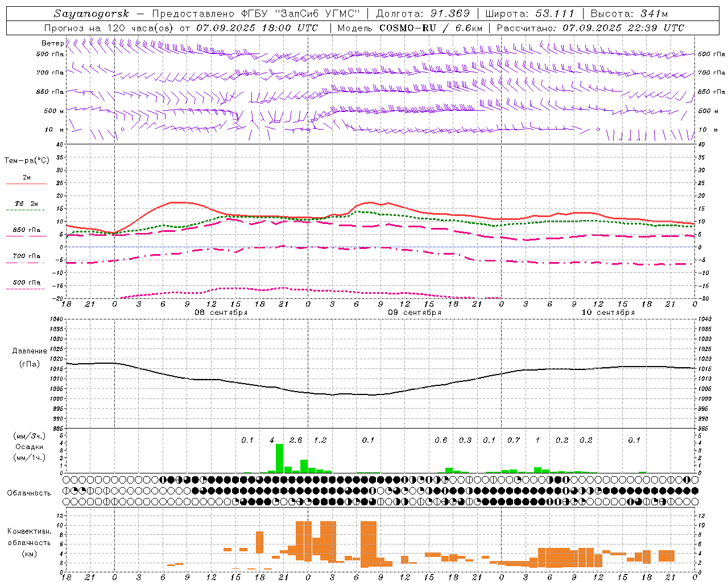Click the 'Долгота: 91.369' longitude value

pos(423,14)
